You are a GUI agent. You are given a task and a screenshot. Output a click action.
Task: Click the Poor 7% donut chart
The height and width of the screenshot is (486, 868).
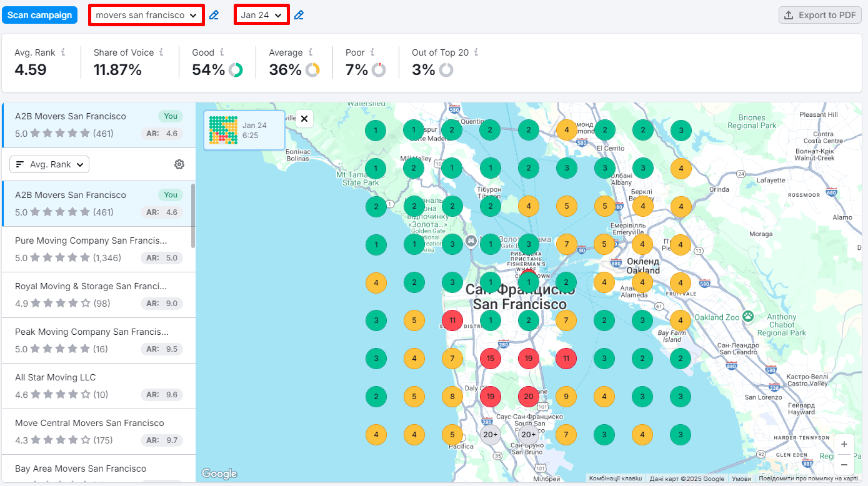click(x=379, y=70)
